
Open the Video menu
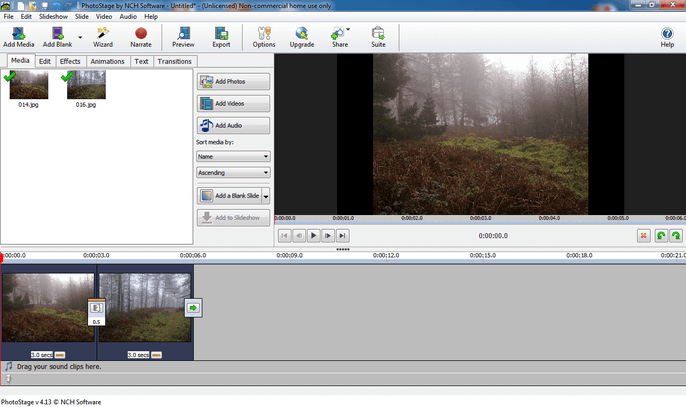pyautogui.click(x=104, y=17)
